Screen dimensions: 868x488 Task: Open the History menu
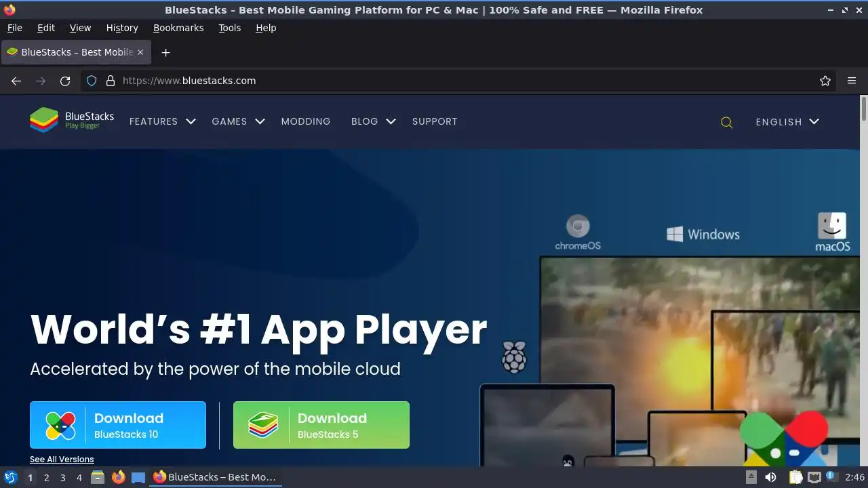point(122,28)
